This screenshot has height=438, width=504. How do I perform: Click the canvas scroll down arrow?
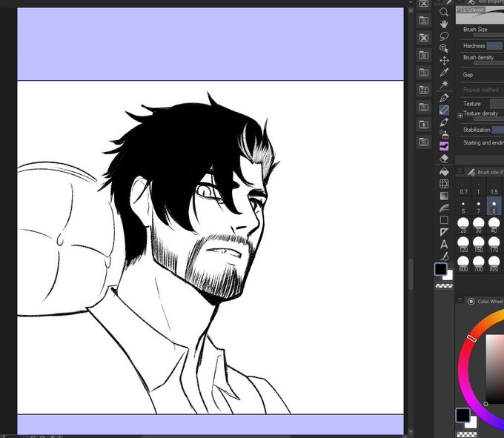click(411, 431)
